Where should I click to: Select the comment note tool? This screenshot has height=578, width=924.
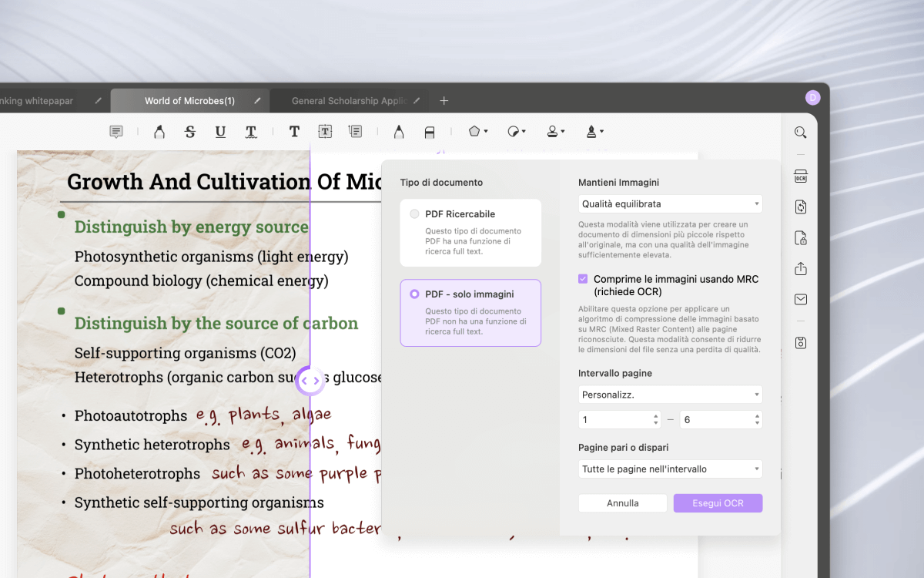(116, 132)
